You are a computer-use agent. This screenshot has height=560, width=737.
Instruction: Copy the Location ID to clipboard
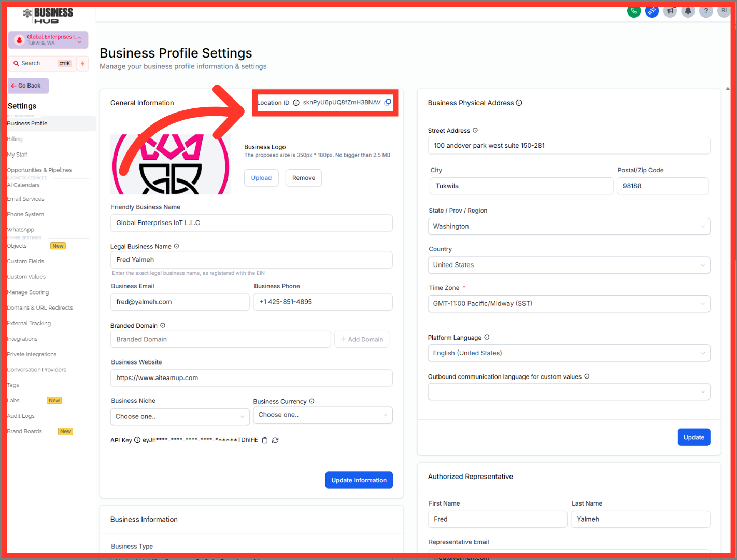[x=388, y=102]
